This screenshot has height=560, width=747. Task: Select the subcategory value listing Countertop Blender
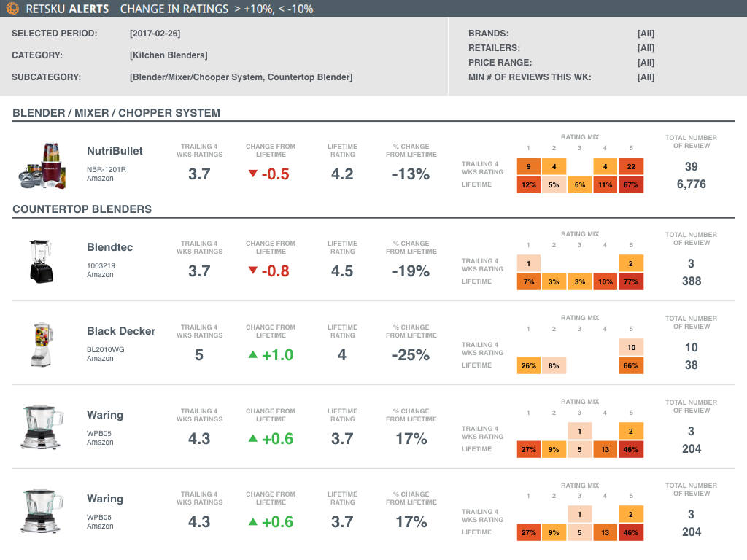241,77
